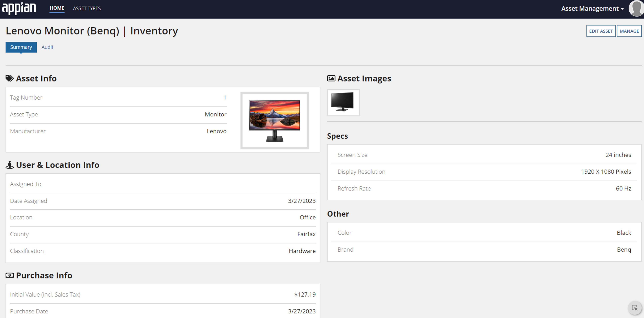The height and width of the screenshot is (318, 644).
Task: Click the Initial Value $127.19
Action: coord(305,295)
